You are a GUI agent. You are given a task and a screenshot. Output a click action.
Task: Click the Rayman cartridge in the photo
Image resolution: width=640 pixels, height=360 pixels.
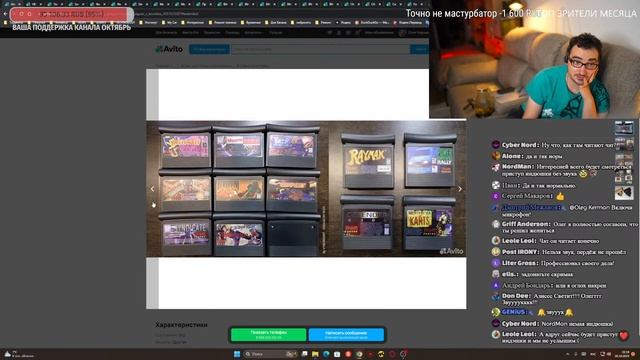click(368, 162)
